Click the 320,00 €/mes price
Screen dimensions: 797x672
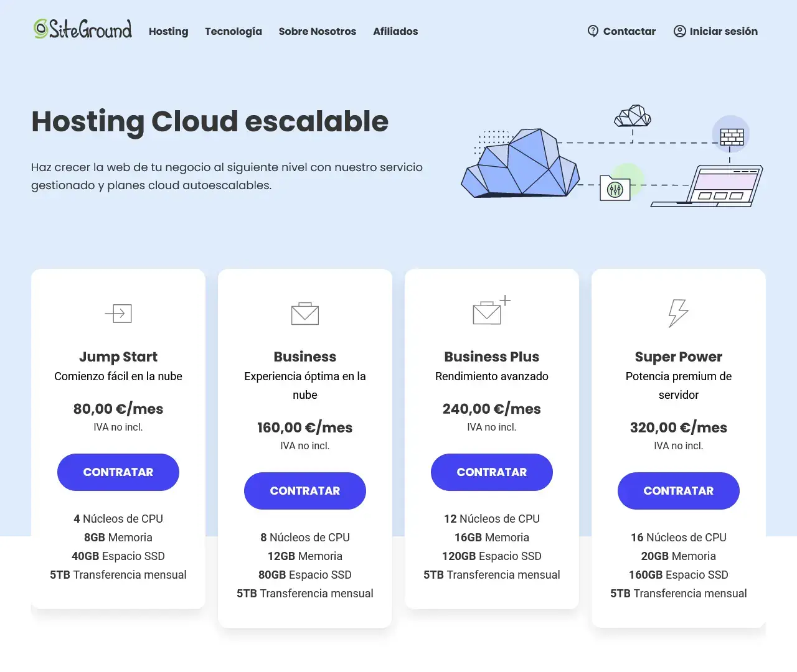click(x=679, y=427)
